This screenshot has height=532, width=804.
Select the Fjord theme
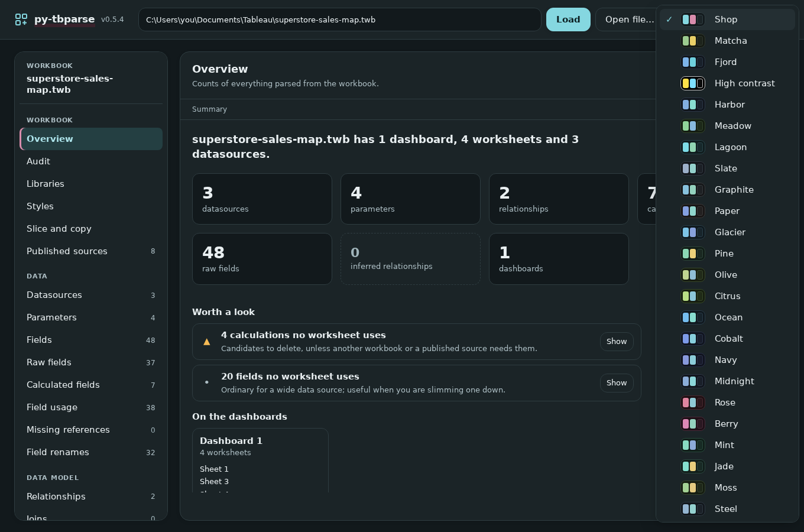pyautogui.click(x=727, y=62)
